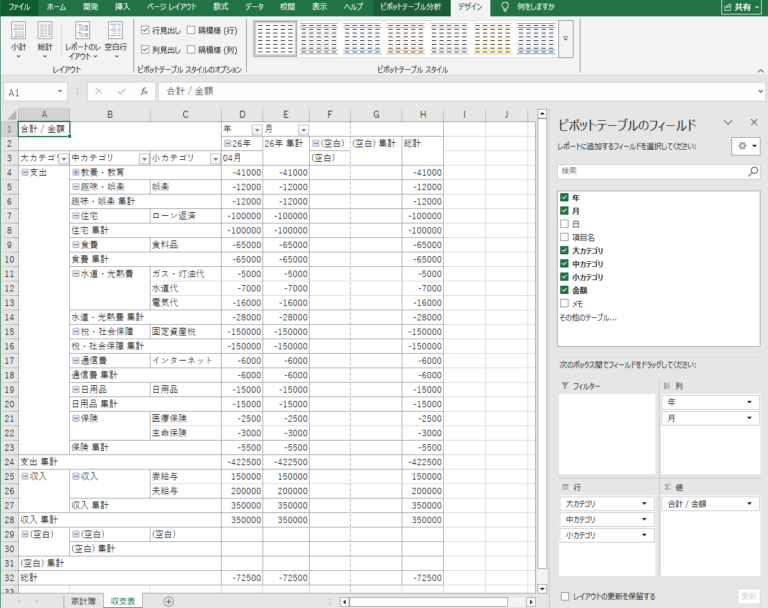The image size is (768, 608).
Task: Open the 総計 (Grand Totals) layout button
Action: (x=45, y=40)
